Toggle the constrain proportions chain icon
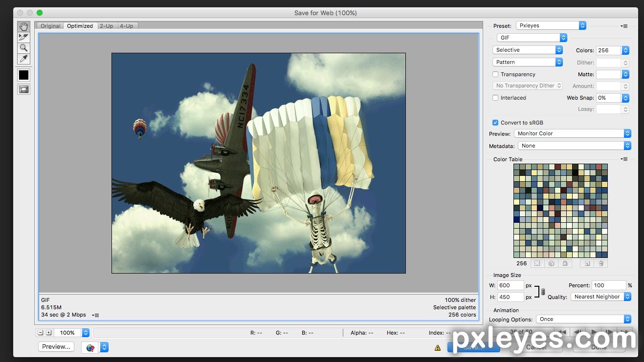 tap(543, 292)
